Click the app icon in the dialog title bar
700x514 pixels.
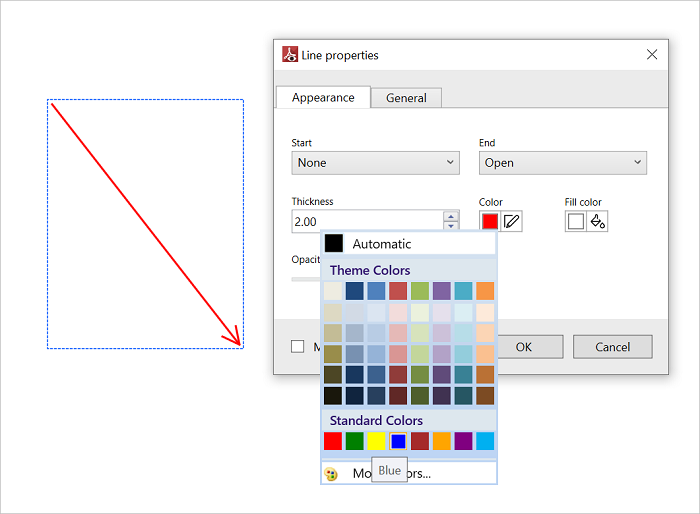290,55
